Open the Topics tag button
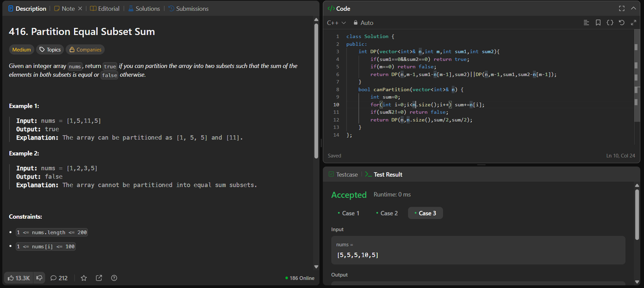Image resolution: width=644 pixels, height=288 pixels. coord(49,49)
